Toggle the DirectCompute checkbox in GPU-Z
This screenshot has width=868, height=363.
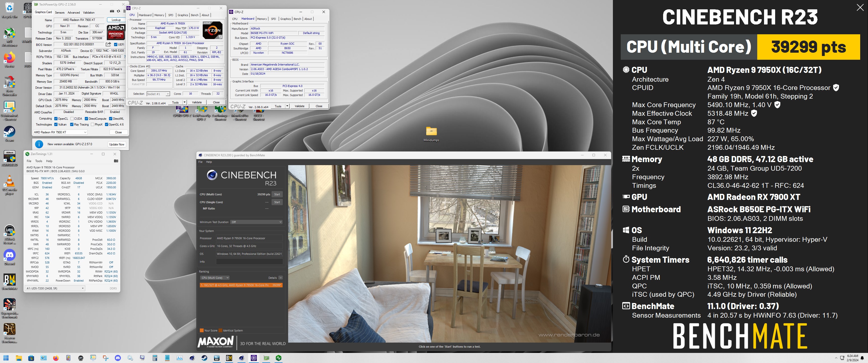pos(86,118)
